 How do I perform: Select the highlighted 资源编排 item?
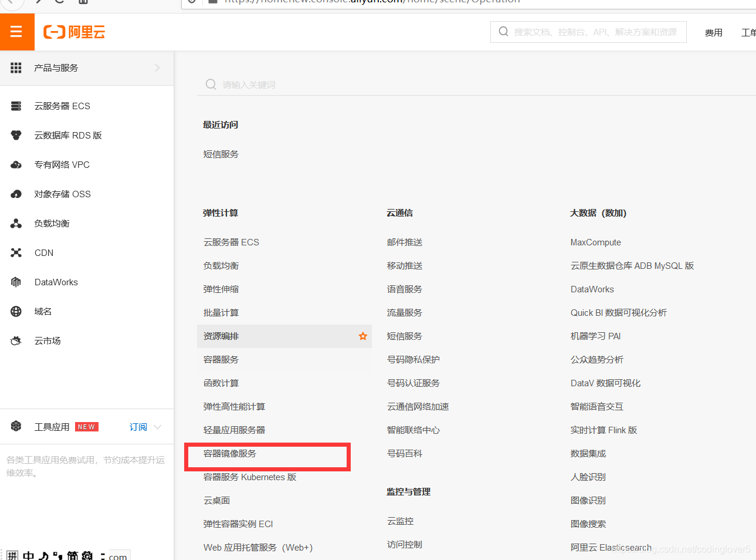tap(284, 336)
